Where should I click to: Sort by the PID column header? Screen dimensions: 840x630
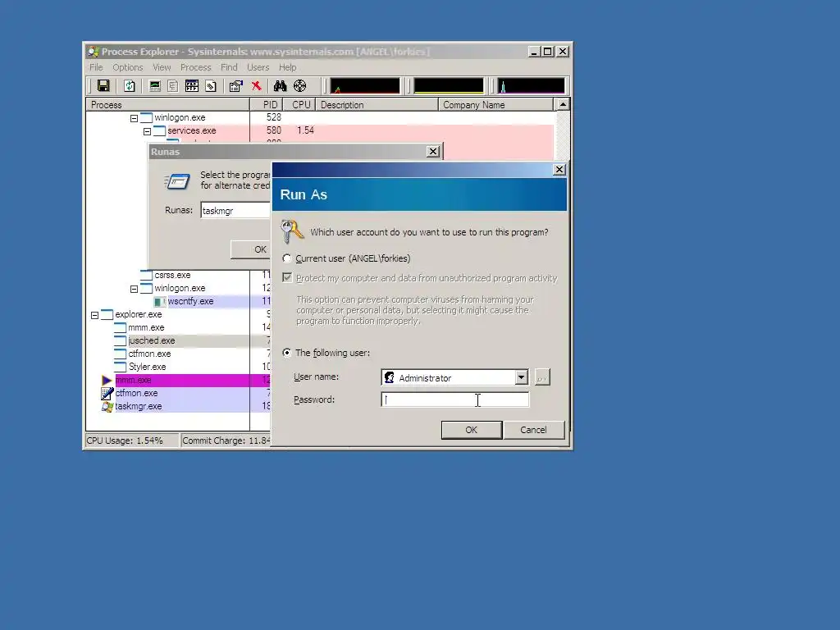pos(267,104)
